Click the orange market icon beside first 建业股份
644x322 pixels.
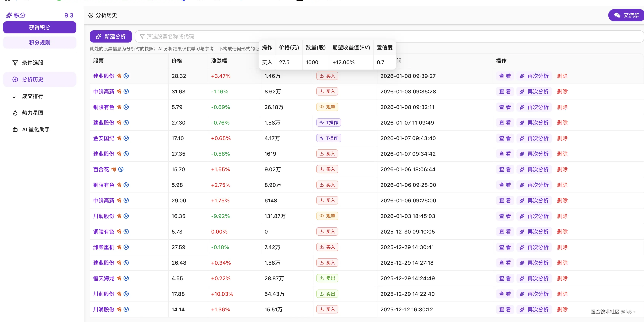(119, 76)
